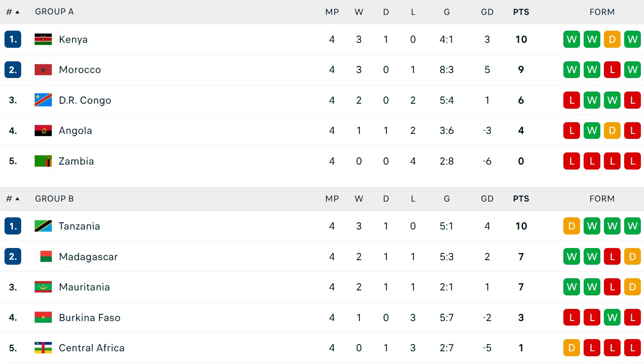The width and height of the screenshot is (644, 363).
Task: Click the Central Africa flag icon
Action: coord(43,348)
